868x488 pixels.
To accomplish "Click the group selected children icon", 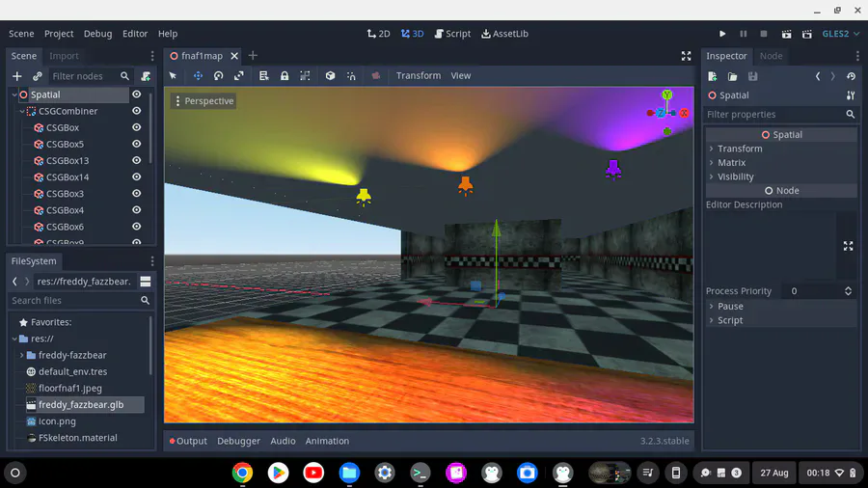I will [x=305, y=76].
